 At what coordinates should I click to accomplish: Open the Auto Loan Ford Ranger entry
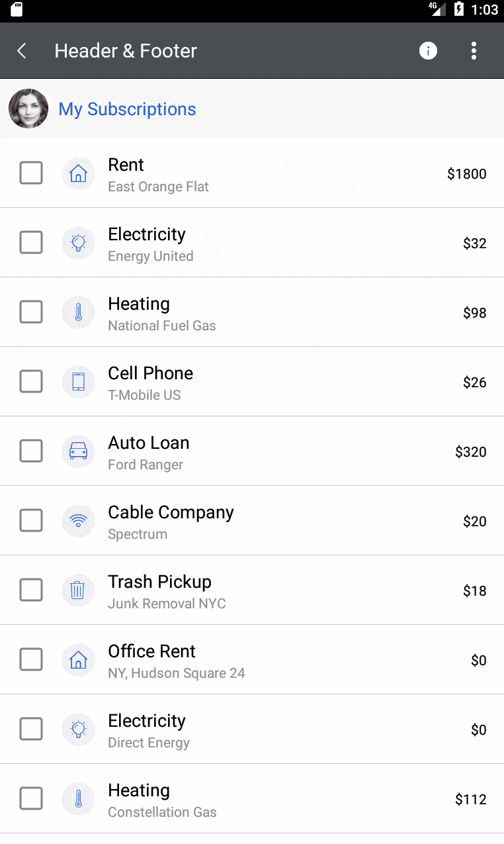point(252,451)
